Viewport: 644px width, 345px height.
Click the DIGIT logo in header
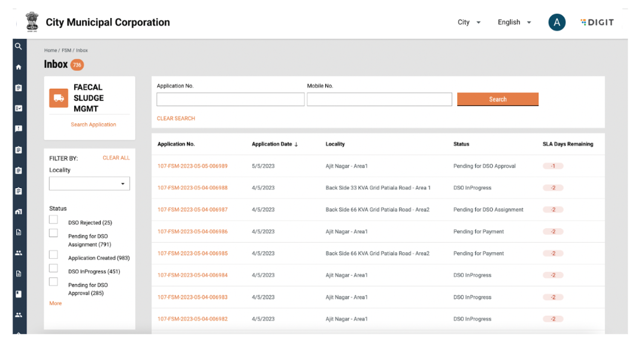tap(597, 23)
